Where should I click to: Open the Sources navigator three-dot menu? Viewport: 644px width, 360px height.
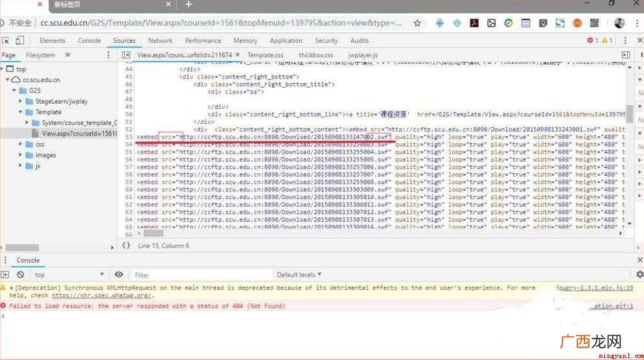click(x=108, y=54)
